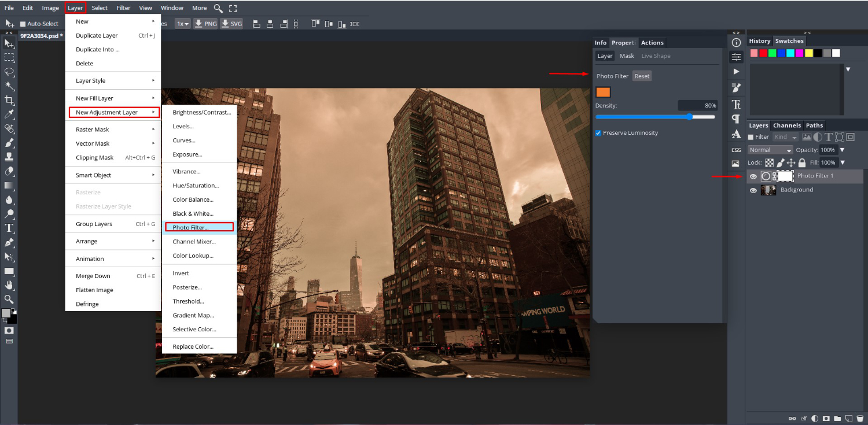Export image using the PNG button

coord(205,24)
